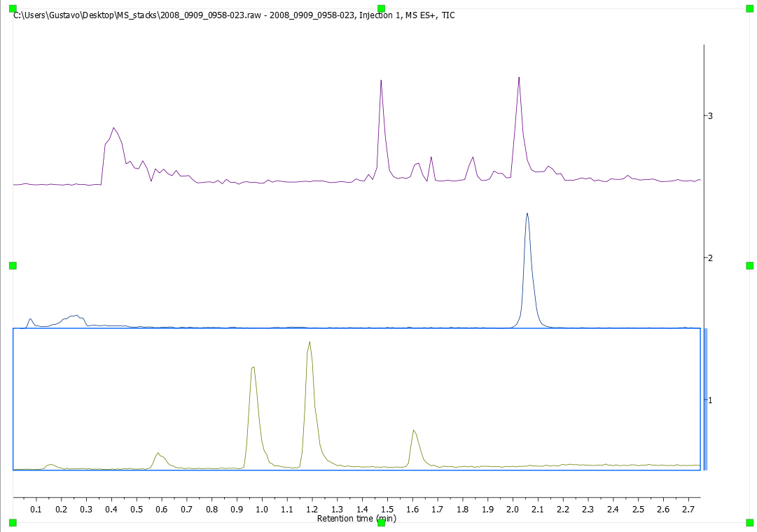Click the 2.0 tick label on time axis
Image resolution: width=757 pixels, height=532 pixels.
(513, 510)
